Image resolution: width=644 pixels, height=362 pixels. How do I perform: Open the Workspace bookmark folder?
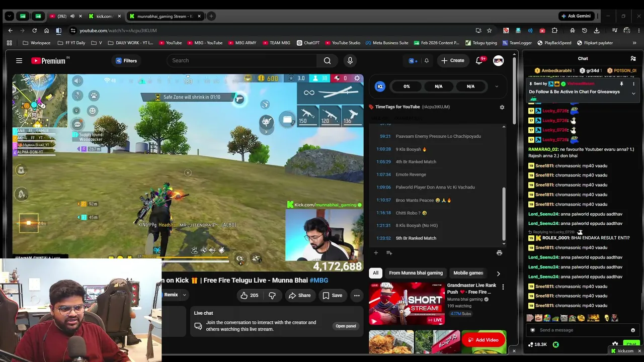coord(36,43)
